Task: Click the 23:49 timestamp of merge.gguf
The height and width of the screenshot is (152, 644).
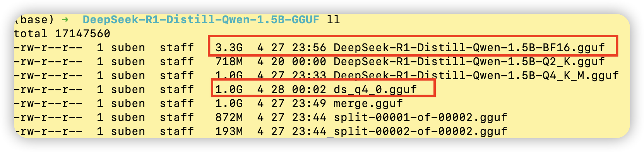Action: [x=309, y=104]
